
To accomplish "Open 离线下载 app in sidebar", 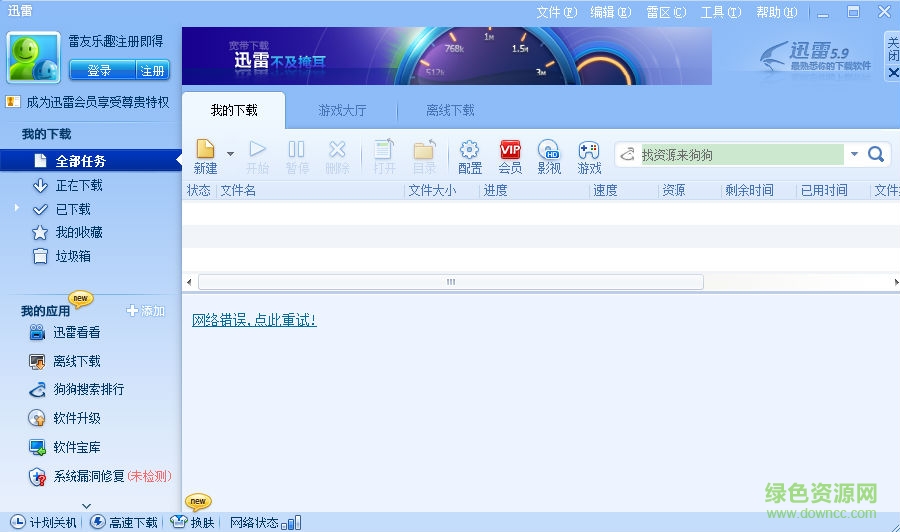I will click(76, 361).
